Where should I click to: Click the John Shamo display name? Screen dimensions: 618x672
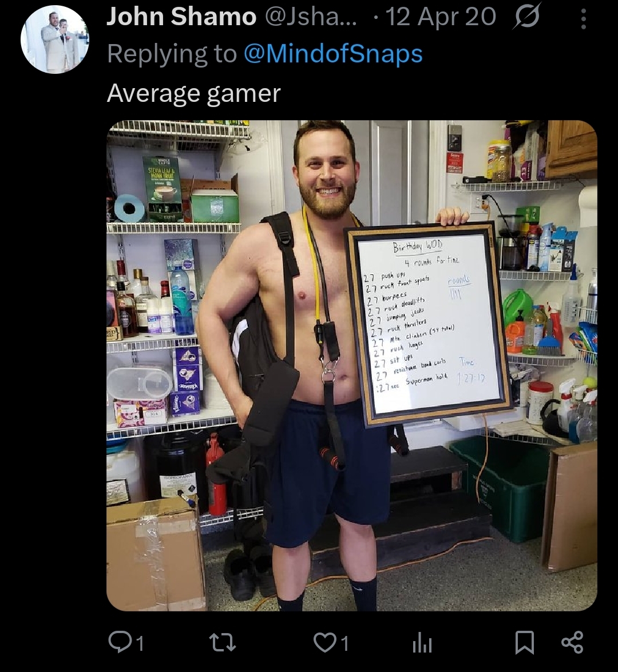pos(181,17)
